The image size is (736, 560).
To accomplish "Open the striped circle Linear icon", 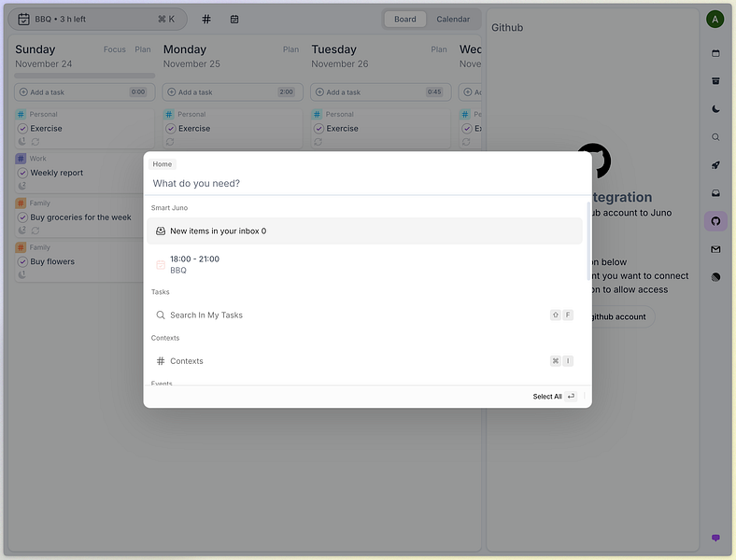I will click(715, 277).
